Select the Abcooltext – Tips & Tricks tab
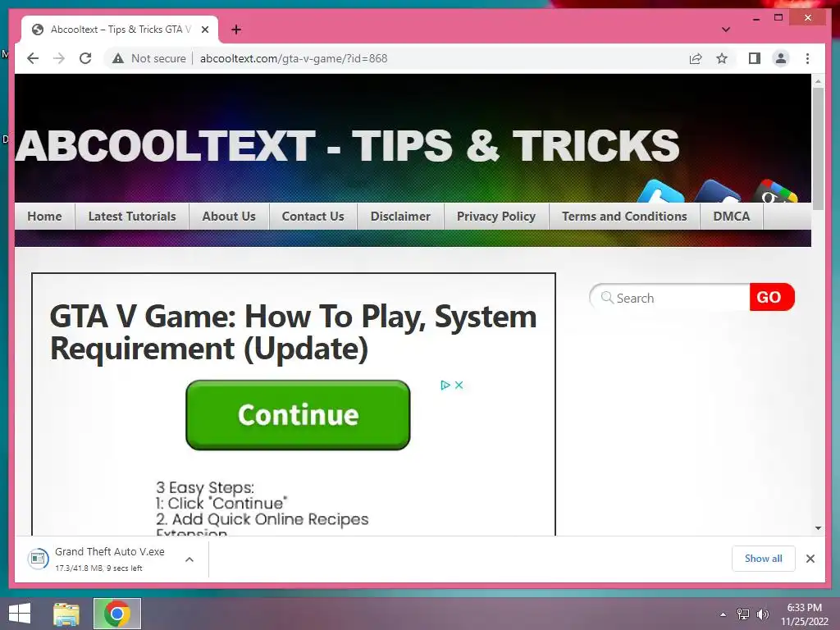This screenshot has width=840, height=630. tap(120, 30)
